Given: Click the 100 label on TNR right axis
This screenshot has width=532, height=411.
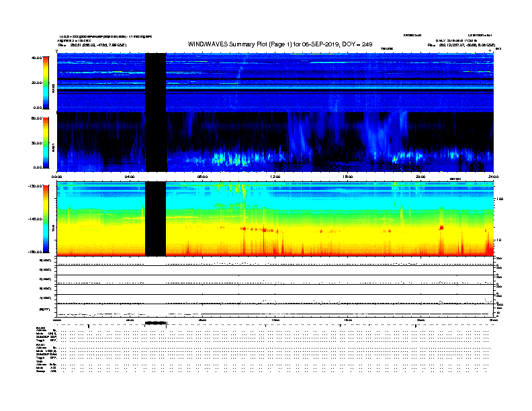Looking at the screenshot, I should (x=500, y=199).
